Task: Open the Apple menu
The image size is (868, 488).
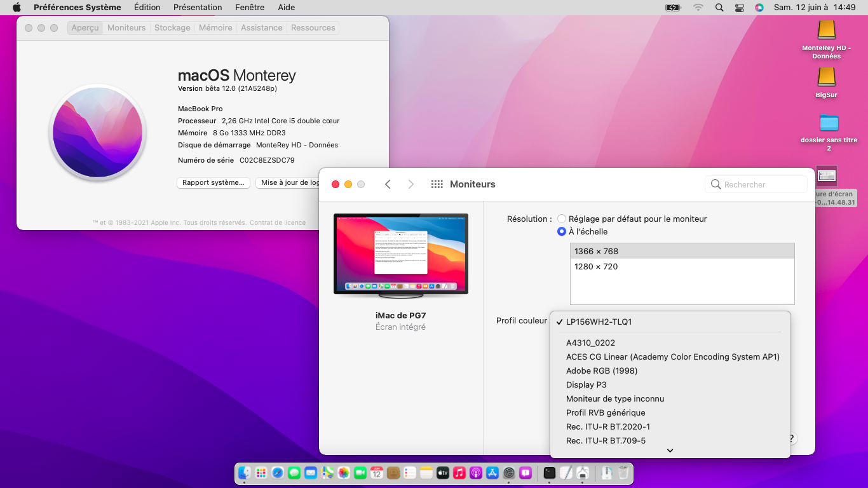Action: 17,8
